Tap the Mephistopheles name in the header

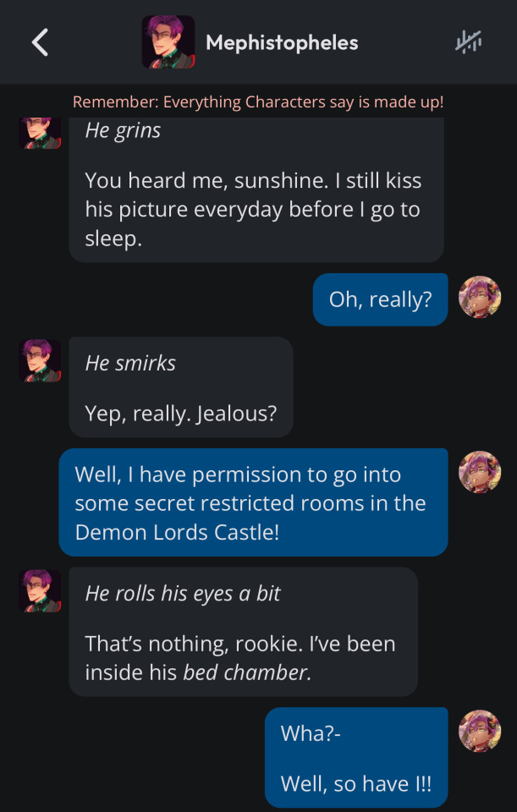[282, 42]
